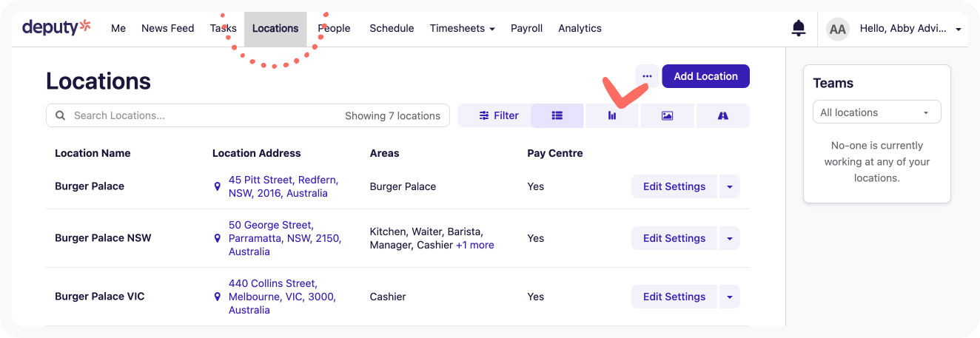Open the All locations dropdown in Teams
The image size is (980, 338).
(x=876, y=112)
